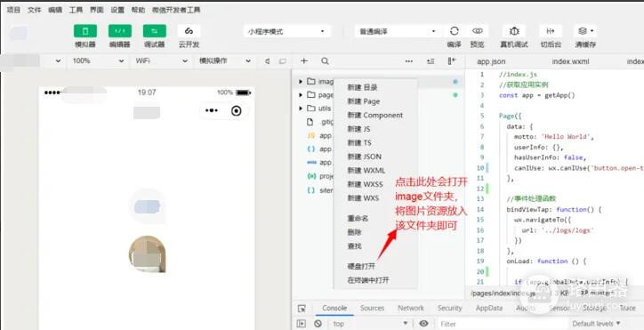
Task: Click the console eye live-expression icon
Action: point(424,324)
